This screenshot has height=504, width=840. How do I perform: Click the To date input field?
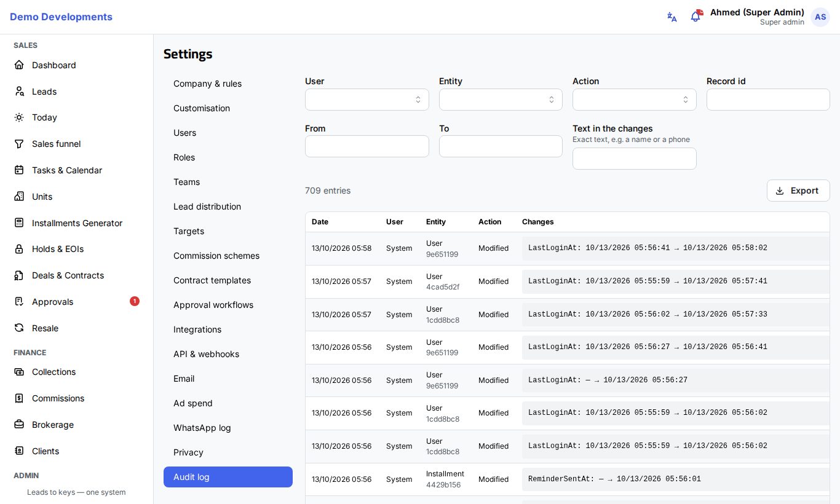point(501,146)
